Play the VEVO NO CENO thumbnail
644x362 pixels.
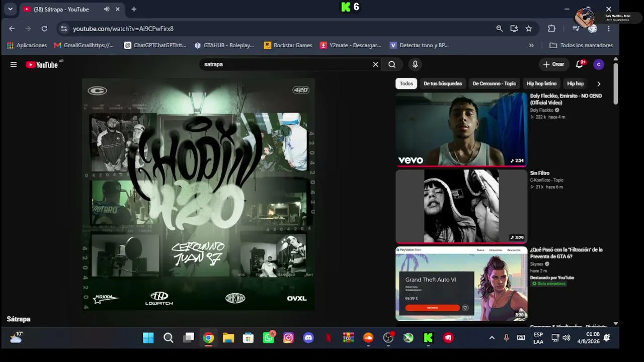[x=461, y=130]
